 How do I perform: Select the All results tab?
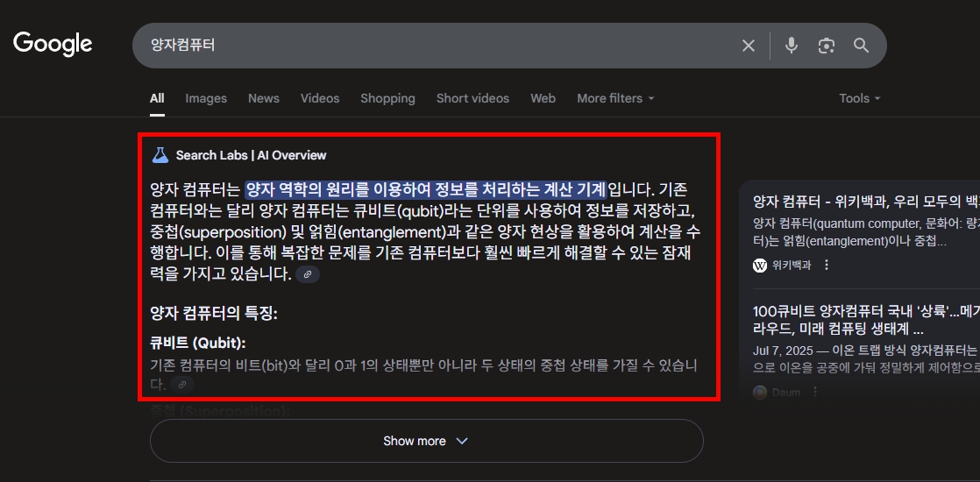pos(157,98)
